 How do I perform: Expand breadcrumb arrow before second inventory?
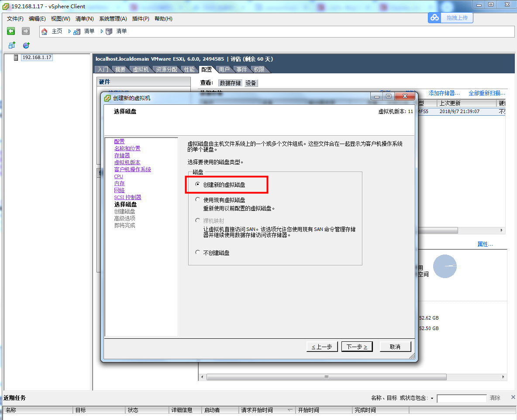pyautogui.click(x=102, y=31)
